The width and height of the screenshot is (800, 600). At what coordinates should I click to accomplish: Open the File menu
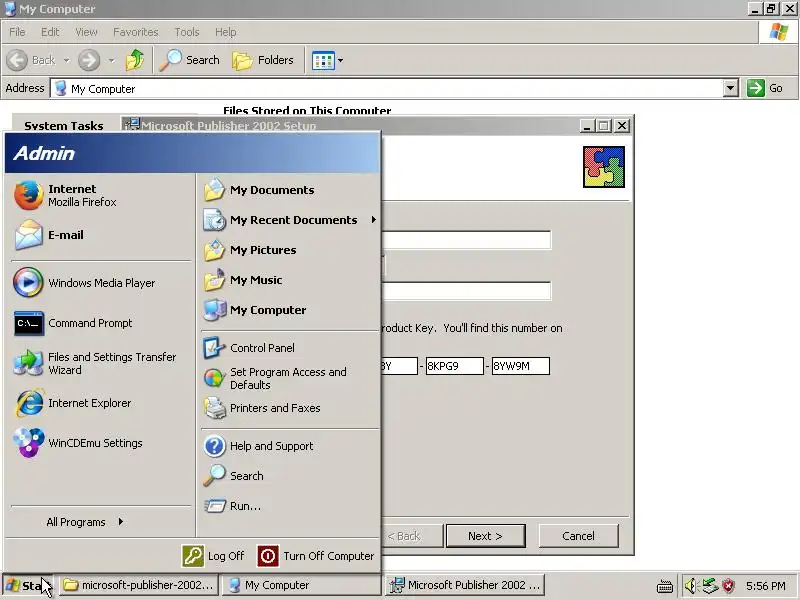[x=17, y=32]
